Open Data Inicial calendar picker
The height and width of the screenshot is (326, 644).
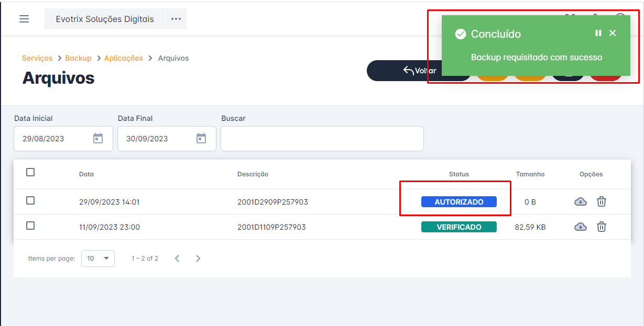point(98,139)
